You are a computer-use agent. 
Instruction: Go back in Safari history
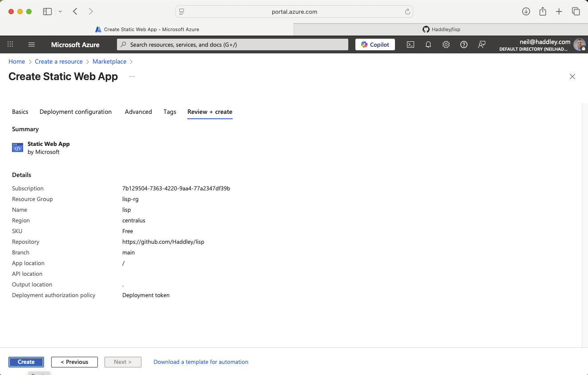tap(75, 12)
